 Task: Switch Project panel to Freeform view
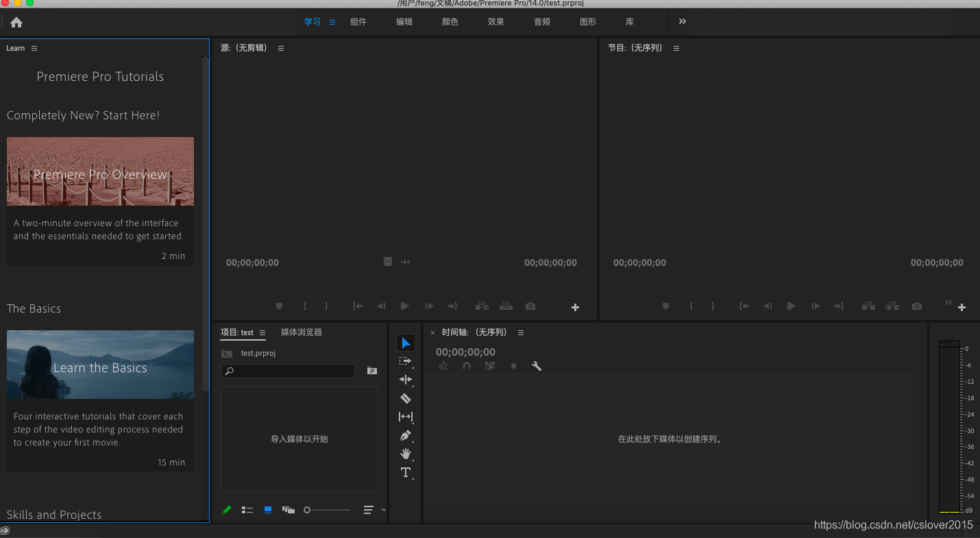[x=289, y=510]
